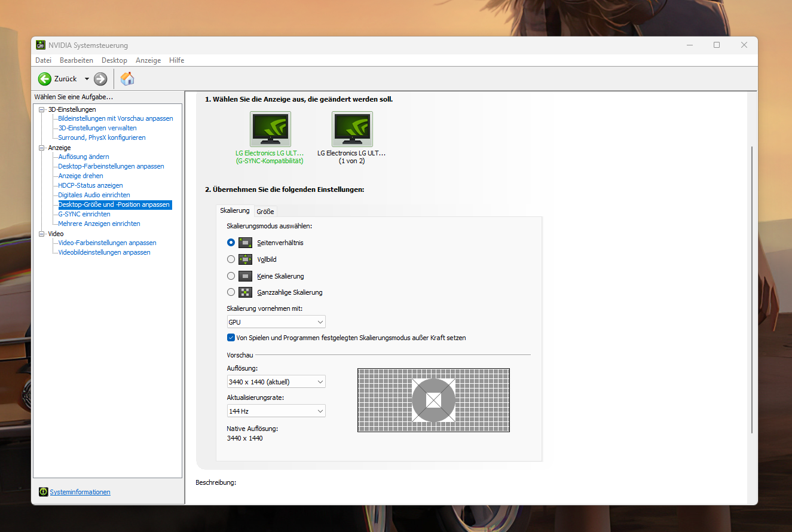Click the grey forward arrow icon
Viewport: 792px width, 532px height.
point(100,79)
